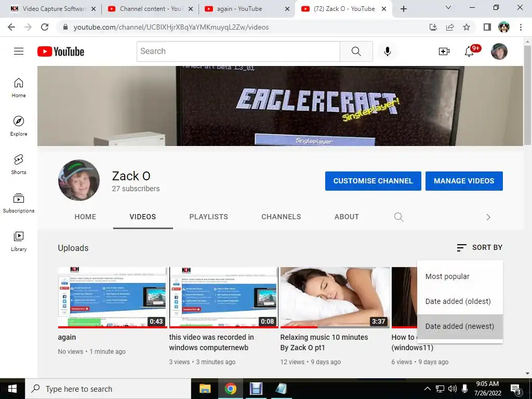The width and height of the screenshot is (532, 399).
Task: Switch to the PLAYLISTS channel tab
Action: [209, 217]
